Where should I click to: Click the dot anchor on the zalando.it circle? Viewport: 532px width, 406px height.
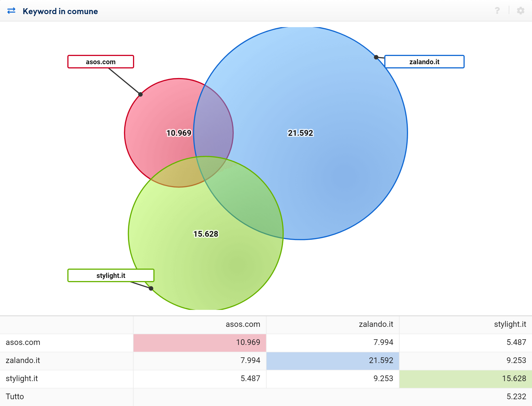[x=376, y=57]
